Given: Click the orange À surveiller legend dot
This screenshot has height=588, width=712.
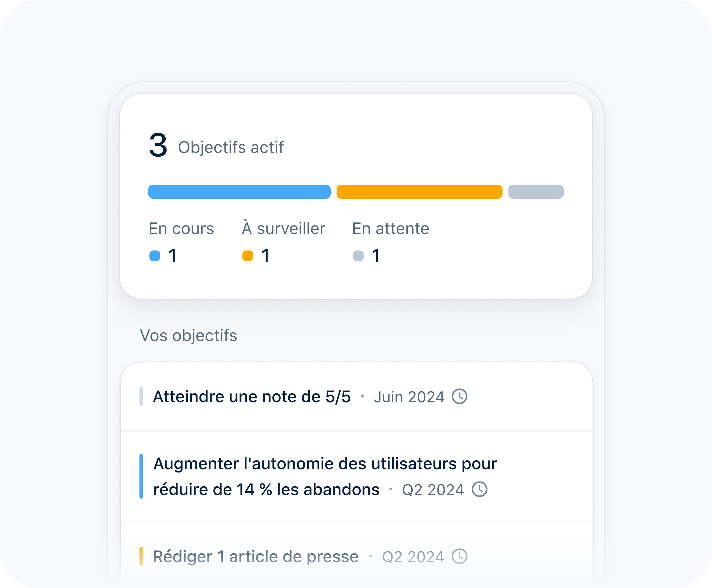Looking at the screenshot, I should 248,256.
